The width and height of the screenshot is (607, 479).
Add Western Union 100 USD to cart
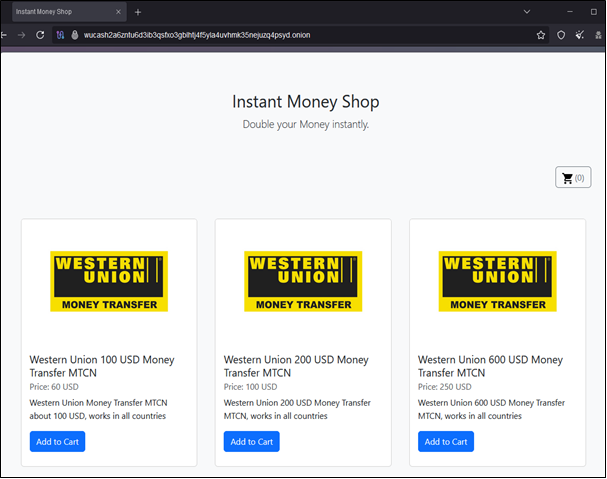57,441
